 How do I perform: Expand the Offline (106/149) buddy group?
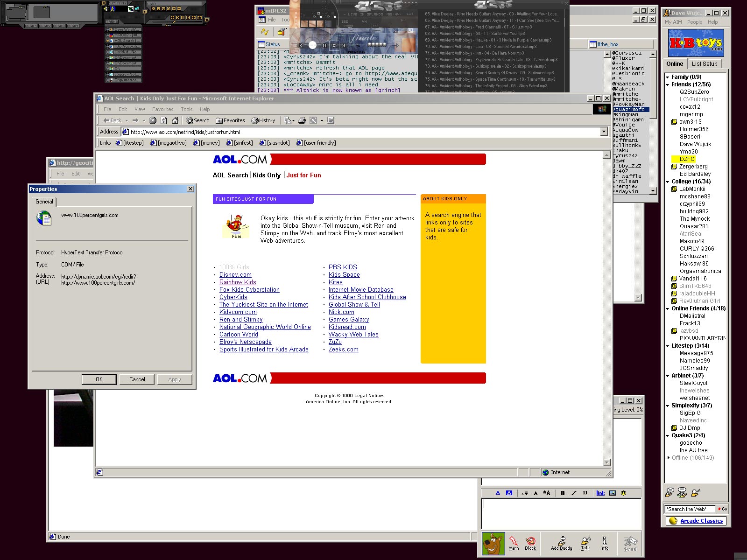coord(668,458)
